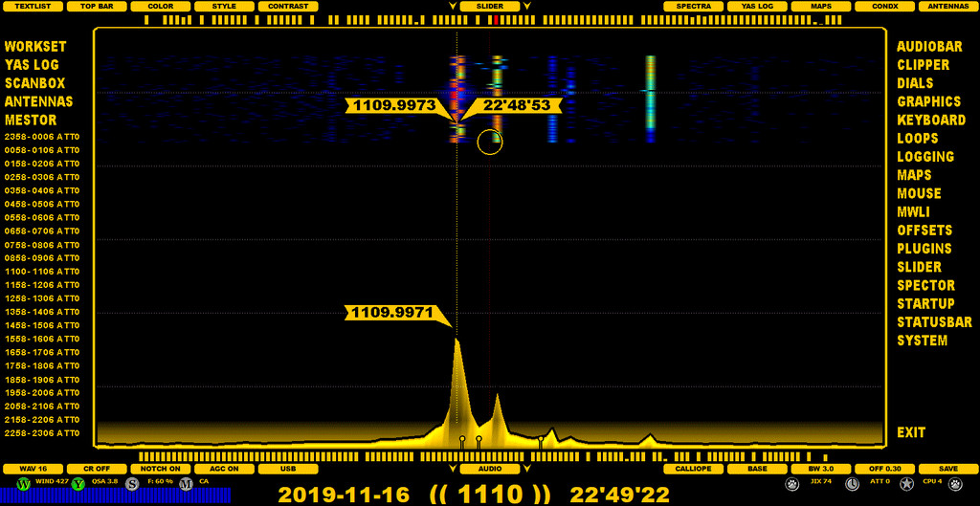The height and width of the screenshot is (506, 980).
Task: Click the clock icon beside ATT 0
Action: pyautogui.click(x=850, y=484)
